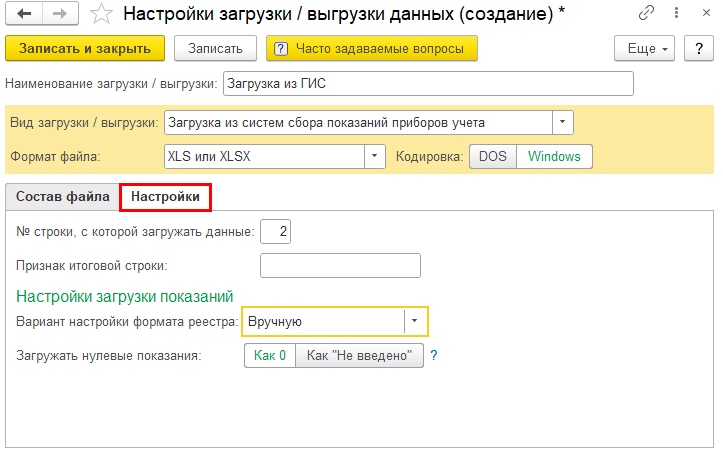Screen dimensions: 723x452
Task: Go forward with the right arrow button
Action: click(x=60, y=13)
